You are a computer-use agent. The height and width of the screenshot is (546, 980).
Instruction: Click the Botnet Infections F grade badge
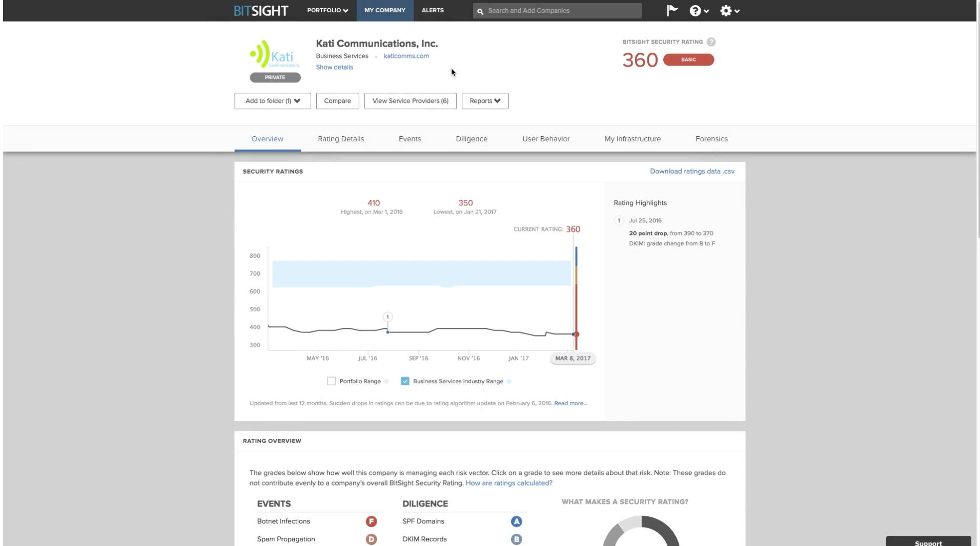[371, 521]
